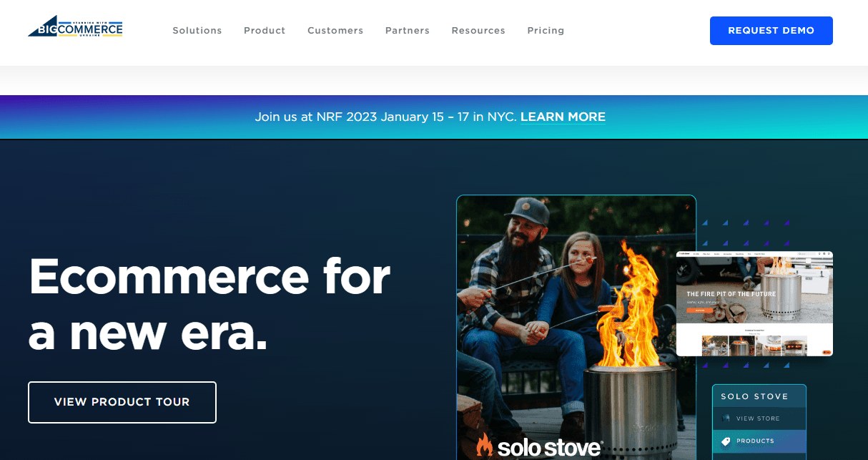Click the BigCommerce logo
The height and width of the screenshot is (460, 868).
click(x=75, y=29)
